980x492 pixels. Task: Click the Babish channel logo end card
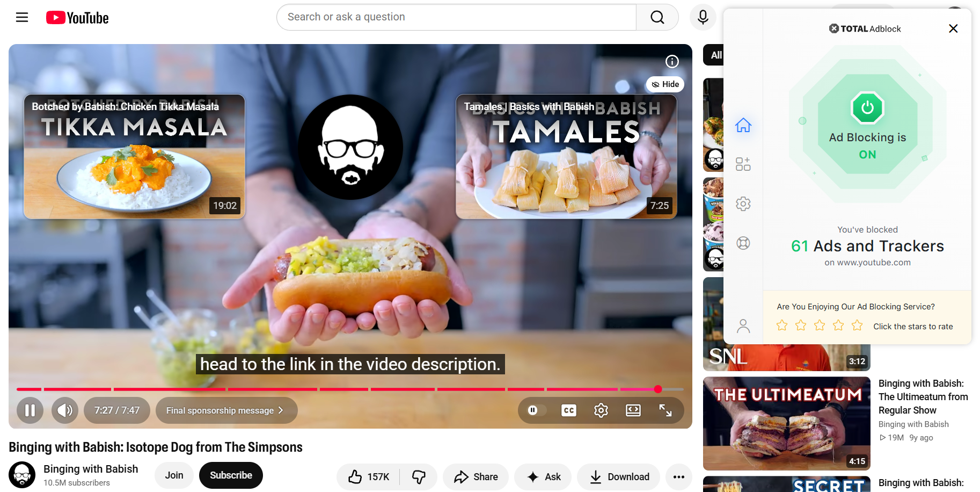(x=350, y=147)
